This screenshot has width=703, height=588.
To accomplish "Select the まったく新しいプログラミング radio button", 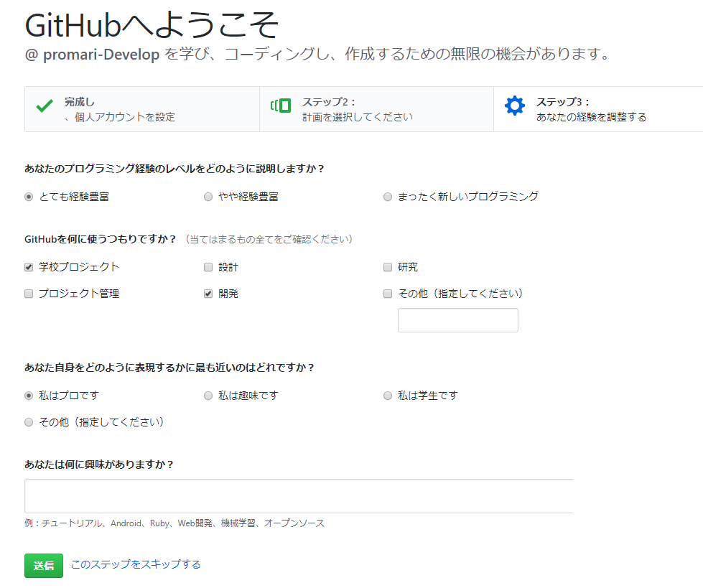I will pos(388,197).
